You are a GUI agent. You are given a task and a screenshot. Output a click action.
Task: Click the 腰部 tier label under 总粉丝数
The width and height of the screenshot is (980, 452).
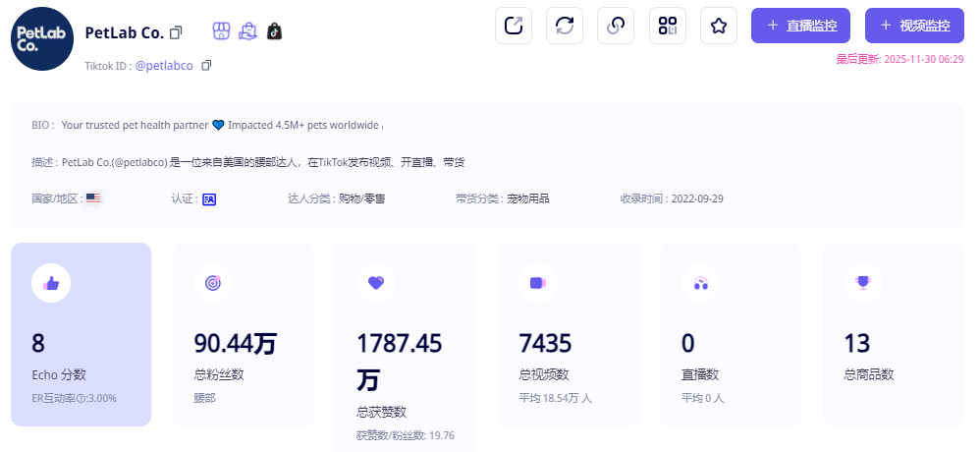tap(204, 398)
